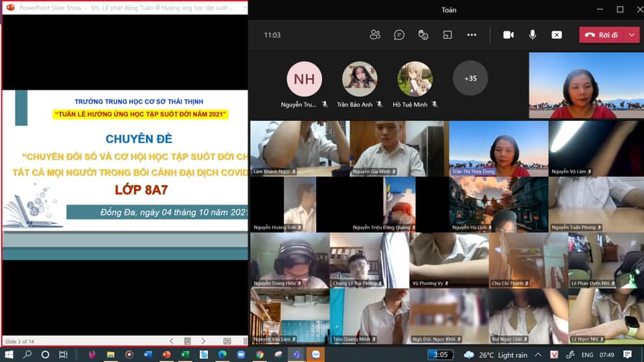The width and height of the screenshot is (644, 362).
Task: Expand the leave options dropdown arrow
Action: [x=632, y=35]
